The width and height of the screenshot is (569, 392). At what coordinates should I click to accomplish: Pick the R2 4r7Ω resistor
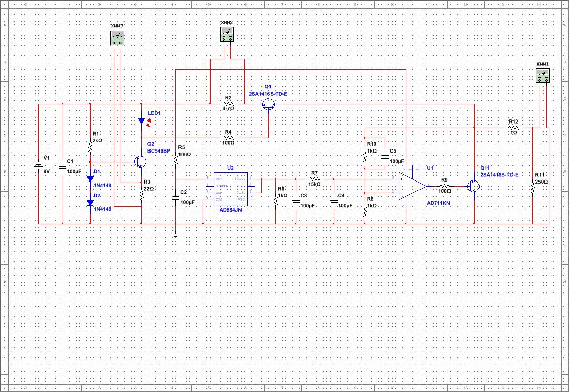click(x=228, y=104)
